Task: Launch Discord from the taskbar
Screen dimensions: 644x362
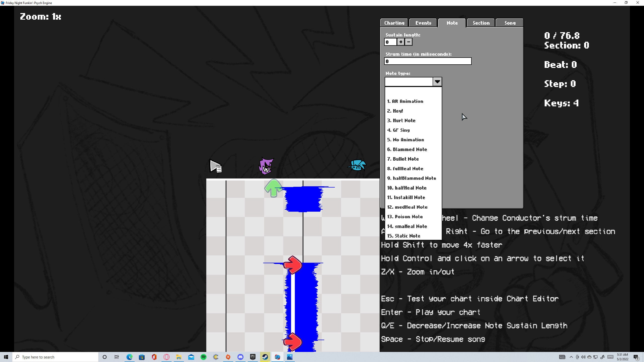Action: pos(240,357)
